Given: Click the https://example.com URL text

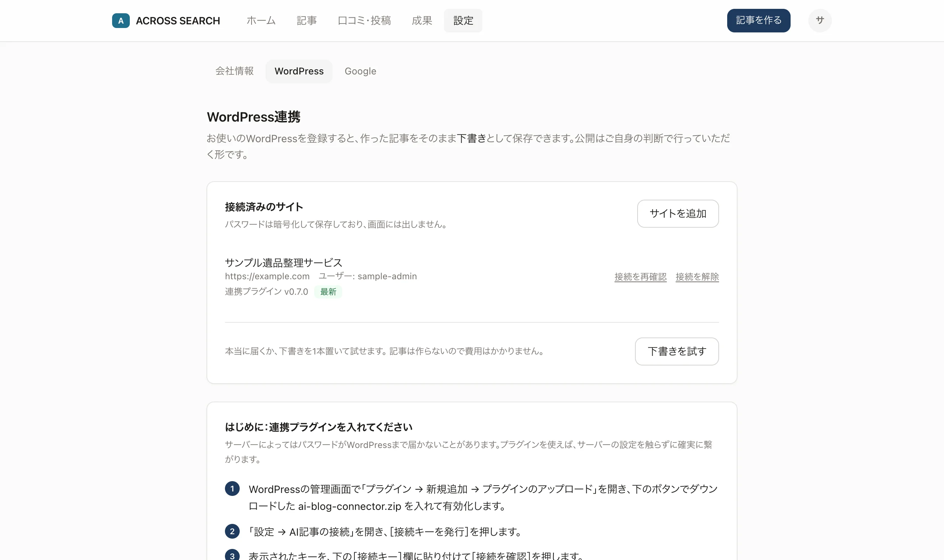Looking at the screenshot, I should tap(267, 276).
